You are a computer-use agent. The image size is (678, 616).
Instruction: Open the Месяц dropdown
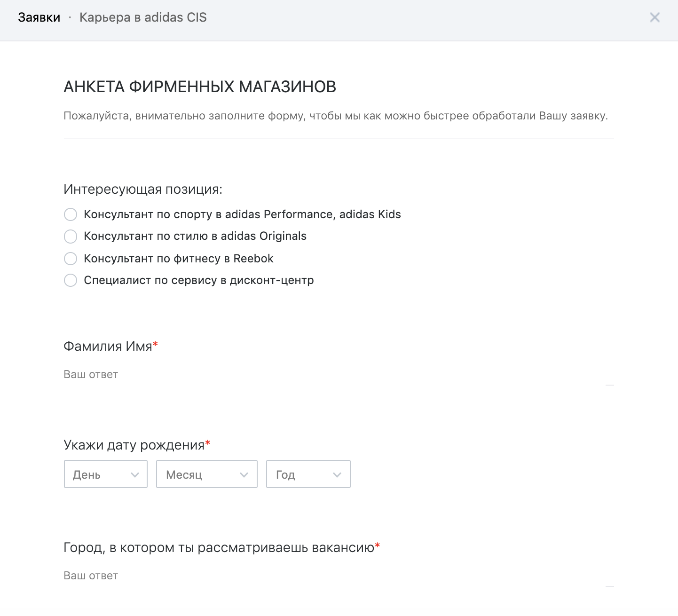(207, 474)
